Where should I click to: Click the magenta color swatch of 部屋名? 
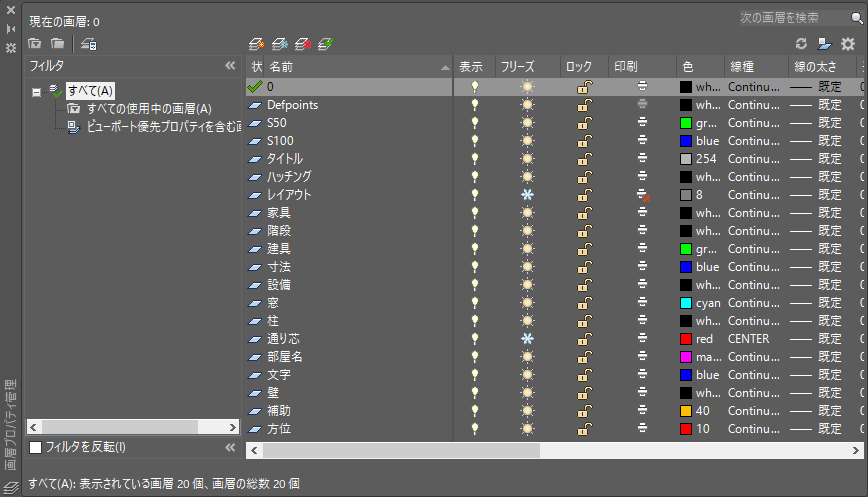point(686,357)
